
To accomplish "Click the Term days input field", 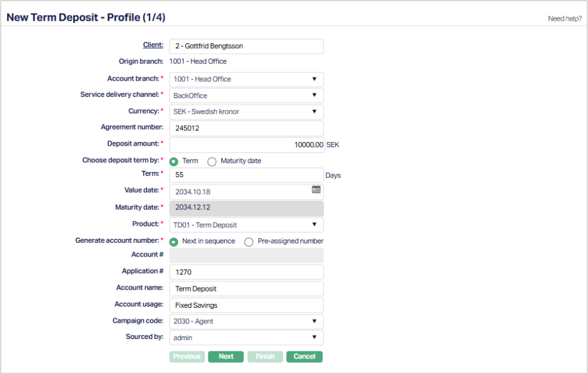I will click(246, 176).
